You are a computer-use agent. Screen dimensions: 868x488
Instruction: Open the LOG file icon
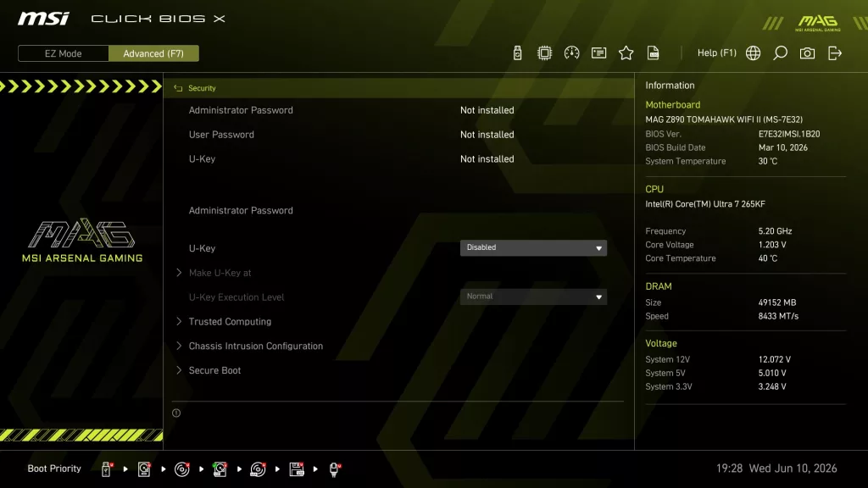(654, 53)
